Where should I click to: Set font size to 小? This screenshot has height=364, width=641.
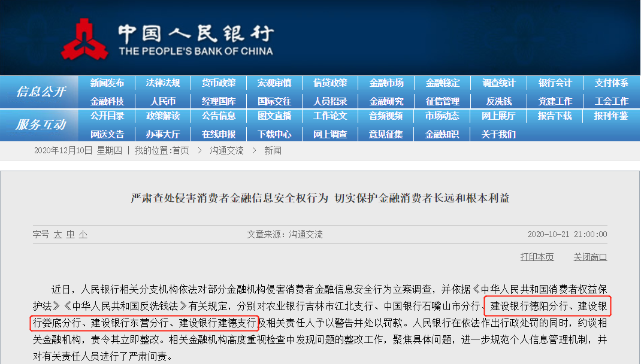[x=83, y=235]
